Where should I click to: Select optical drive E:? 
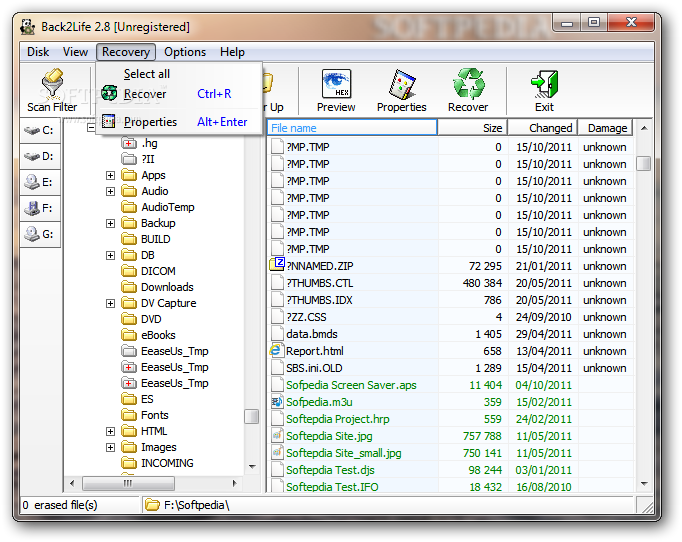(40, 182)
